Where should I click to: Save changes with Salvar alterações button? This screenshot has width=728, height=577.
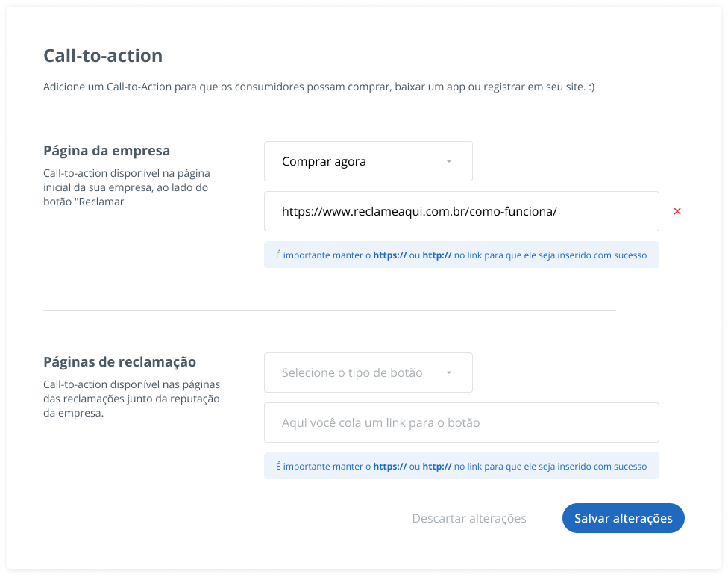(x=623, y=518)
